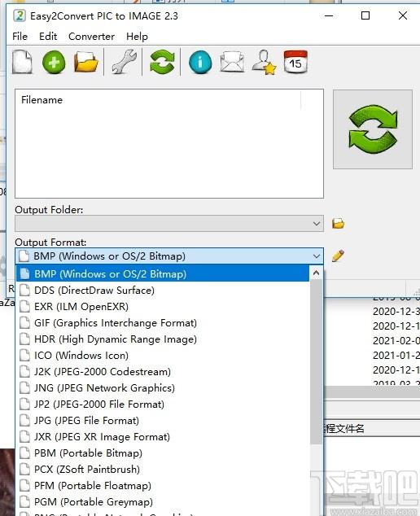Click the Easy2Convert title bar app icon
The height and width of the screenshot is (516, 420).
click(x=20, y=15)
